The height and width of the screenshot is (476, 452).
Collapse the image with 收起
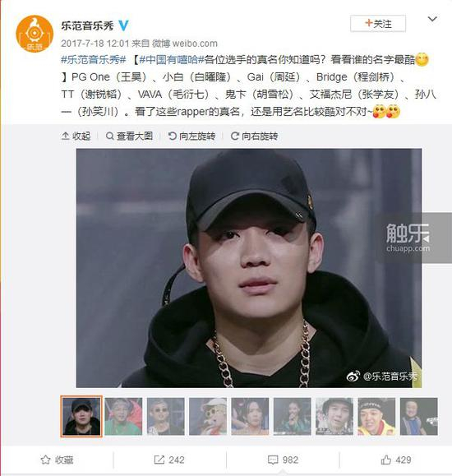pyautogui.click(x=76, y=136)
